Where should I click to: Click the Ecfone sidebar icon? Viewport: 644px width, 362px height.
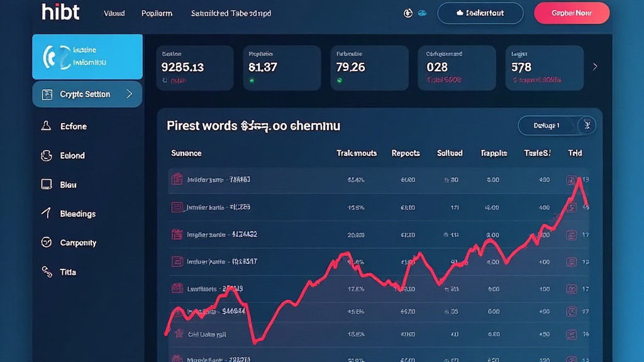pyautogui.click(x=46, y=126)
